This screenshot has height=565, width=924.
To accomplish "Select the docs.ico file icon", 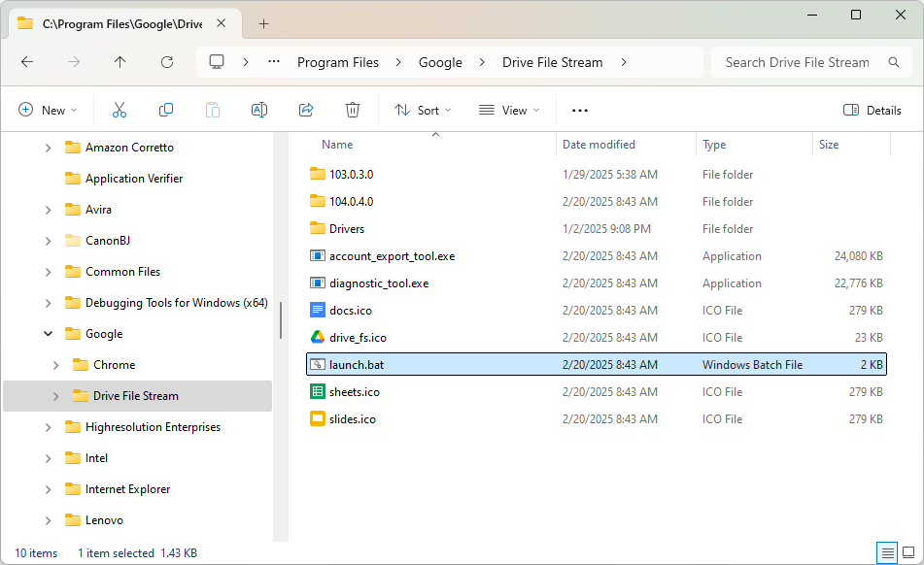I will pos(317,310).
